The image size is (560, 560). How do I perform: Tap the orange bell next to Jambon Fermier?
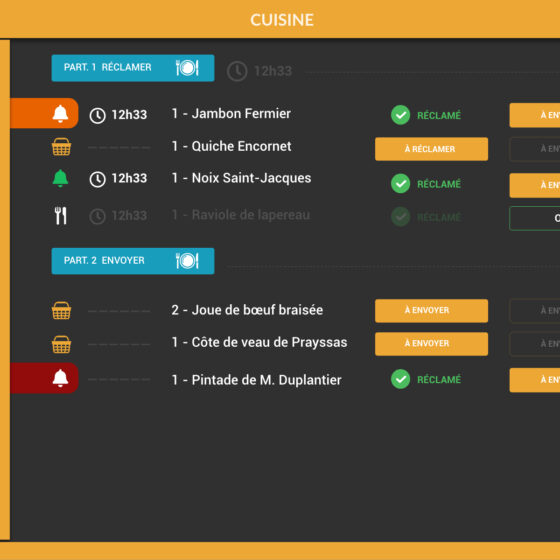[60, 114]
